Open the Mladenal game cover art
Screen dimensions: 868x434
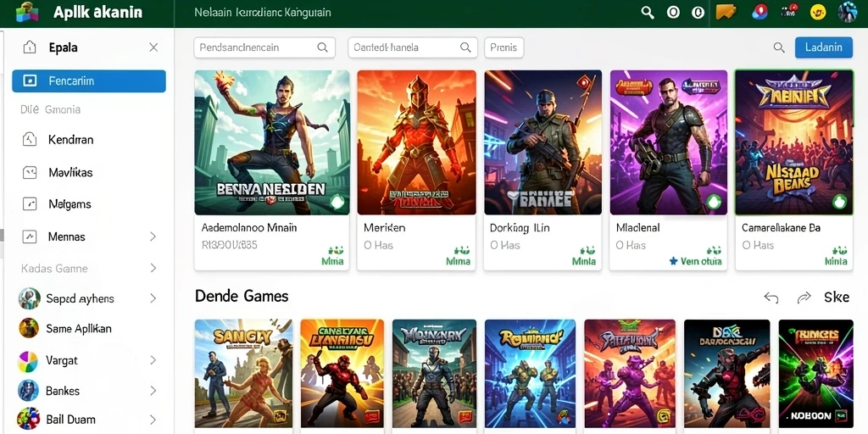coord(669,142)
